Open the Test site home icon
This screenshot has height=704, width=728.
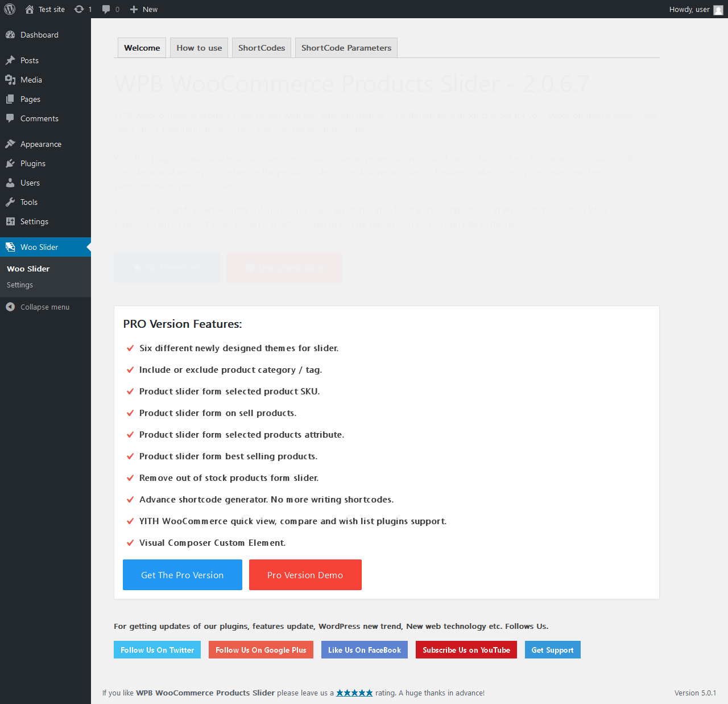[x=30, y=9]
